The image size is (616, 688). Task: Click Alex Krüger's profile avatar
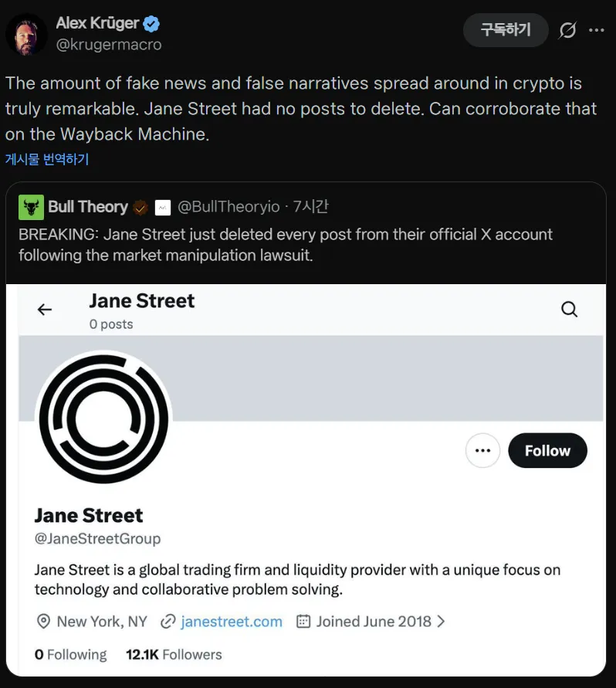[27, 34]
